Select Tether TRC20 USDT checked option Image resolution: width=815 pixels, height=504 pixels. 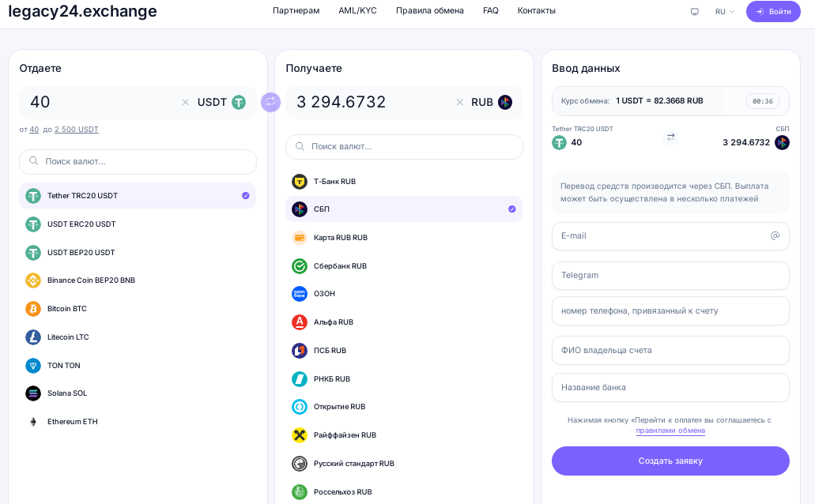(138, 195)
